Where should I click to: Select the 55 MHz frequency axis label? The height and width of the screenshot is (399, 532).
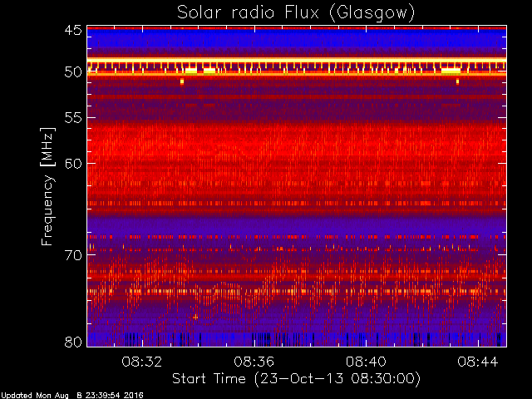tap(73, 118)
